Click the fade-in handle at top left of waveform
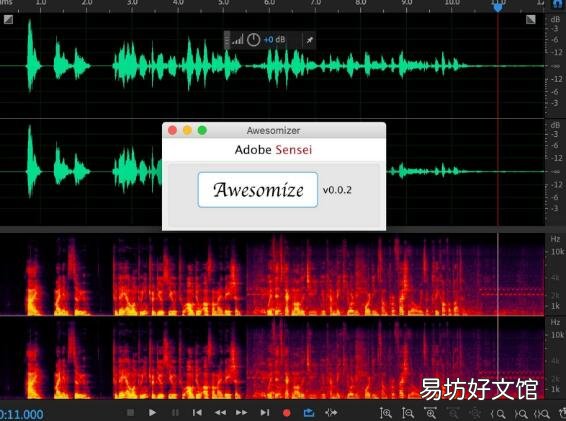 (8, 19)
